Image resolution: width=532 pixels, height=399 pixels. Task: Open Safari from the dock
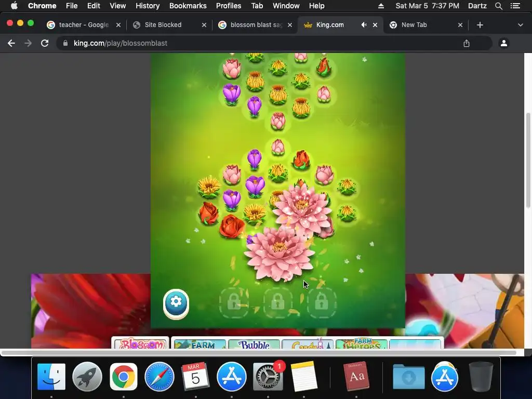pyautogui.click(x=159, y=377)
